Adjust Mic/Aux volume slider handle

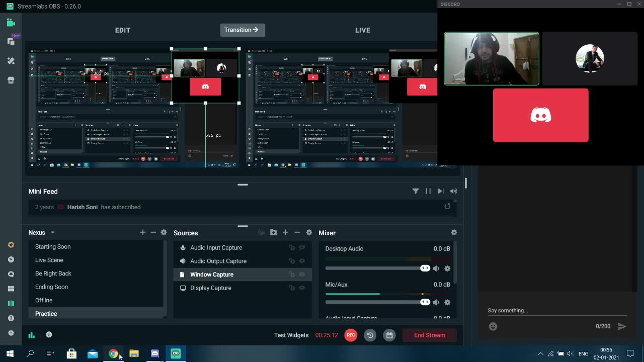coord(425,302)
